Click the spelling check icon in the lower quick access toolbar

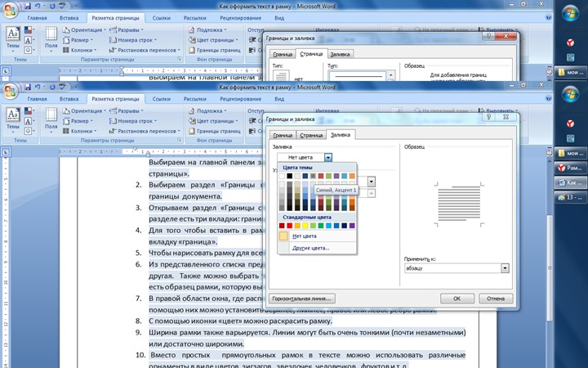(x=63, y=88)
